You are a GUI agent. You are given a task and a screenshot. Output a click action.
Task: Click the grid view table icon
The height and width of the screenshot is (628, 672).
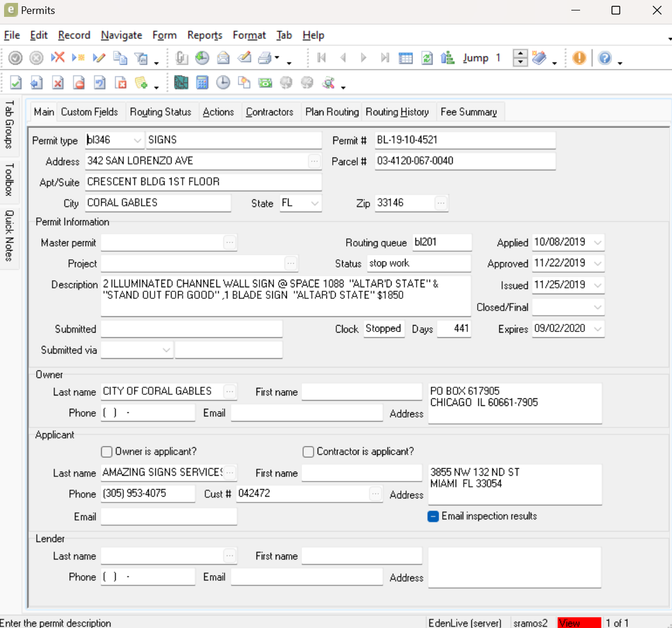[406, 58]
